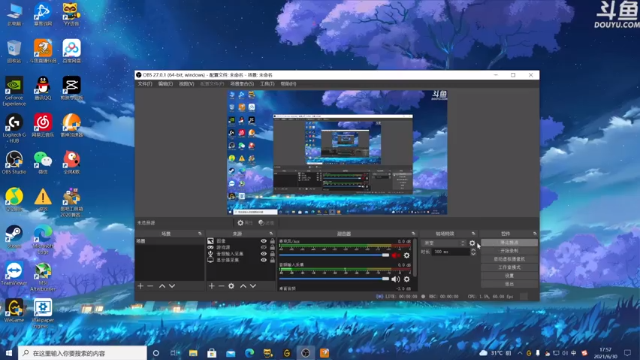Open the 视图(V) menu in OBS
Viewport: 640px width, 360px height.
187,84
